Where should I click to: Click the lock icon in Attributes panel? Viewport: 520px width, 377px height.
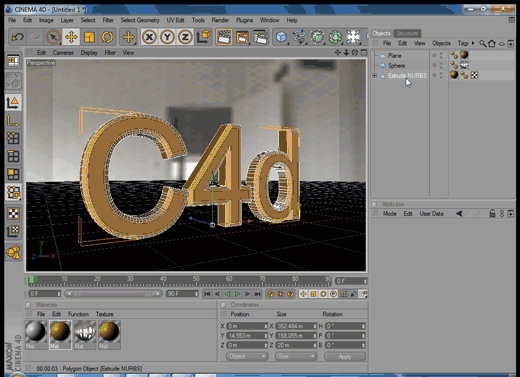pos(492,214)
